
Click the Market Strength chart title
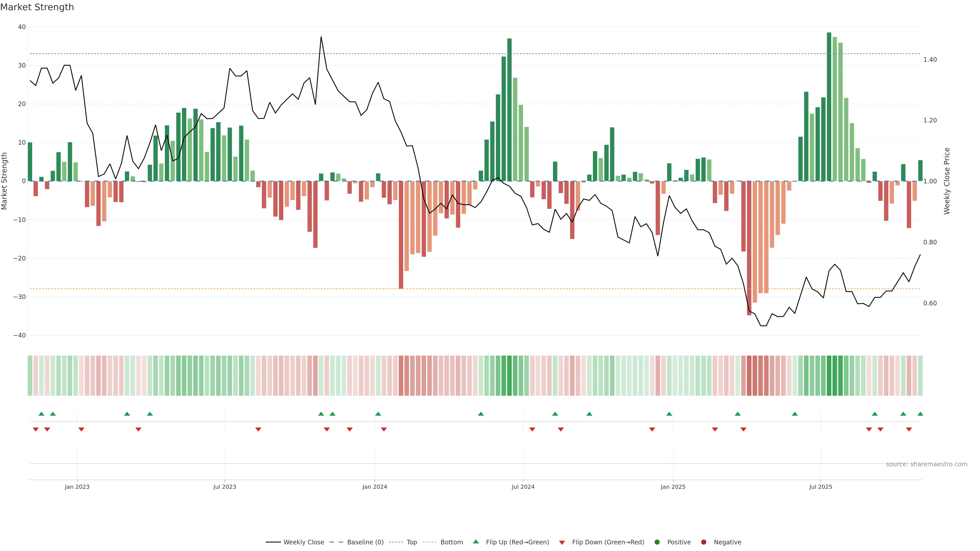[37, 7]
